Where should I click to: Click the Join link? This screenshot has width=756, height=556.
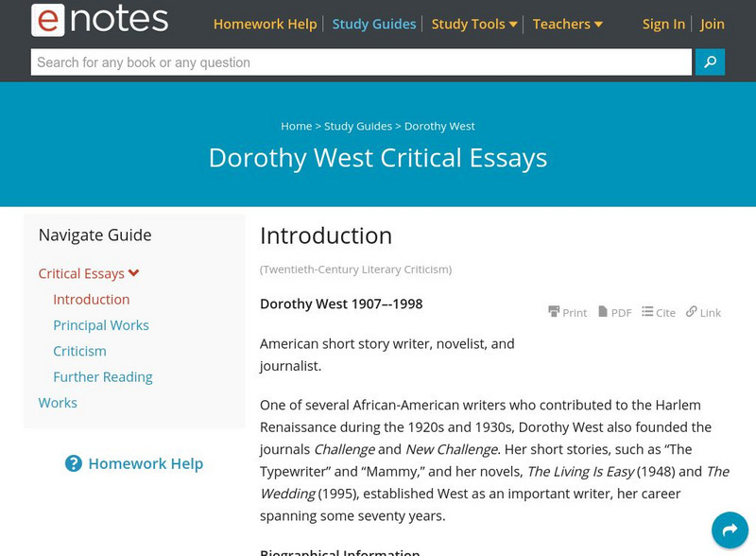(x=713, y=24)
